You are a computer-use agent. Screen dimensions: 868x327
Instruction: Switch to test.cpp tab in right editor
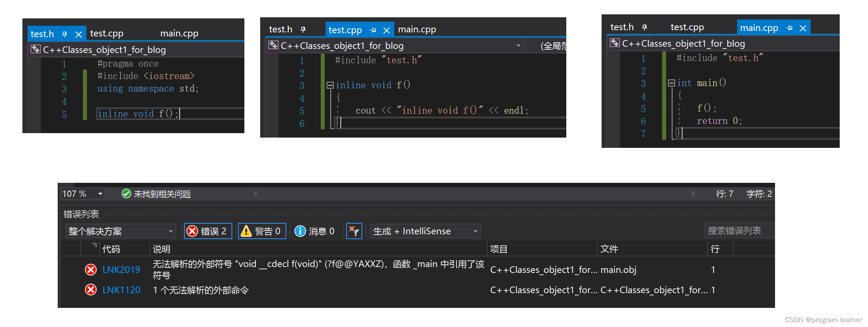tap(687, 27)
